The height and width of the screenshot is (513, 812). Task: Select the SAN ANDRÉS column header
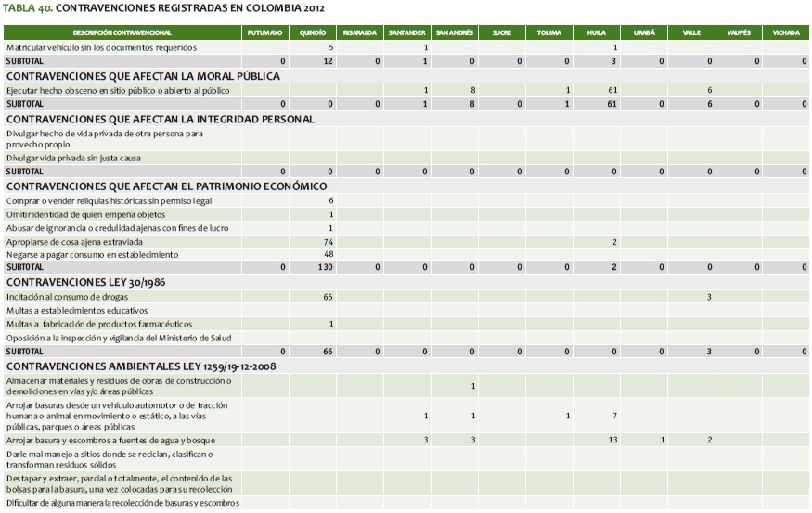pyautogui.click(x=454, y=32)
